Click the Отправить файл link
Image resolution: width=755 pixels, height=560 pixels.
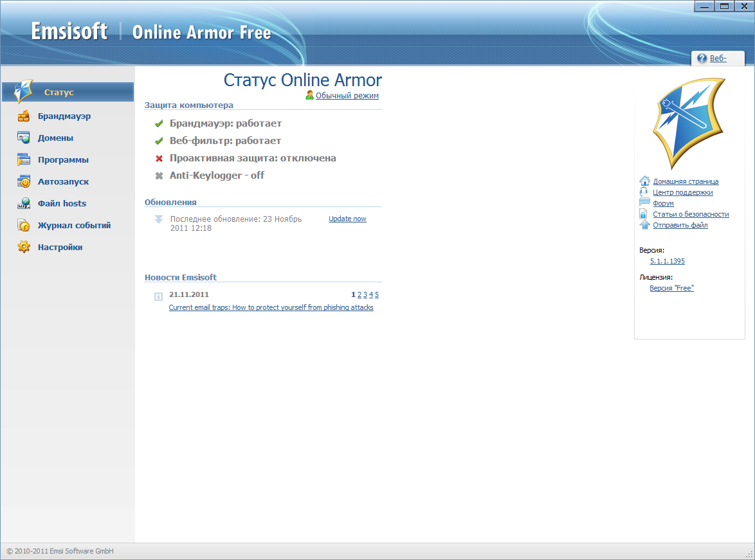680,225
